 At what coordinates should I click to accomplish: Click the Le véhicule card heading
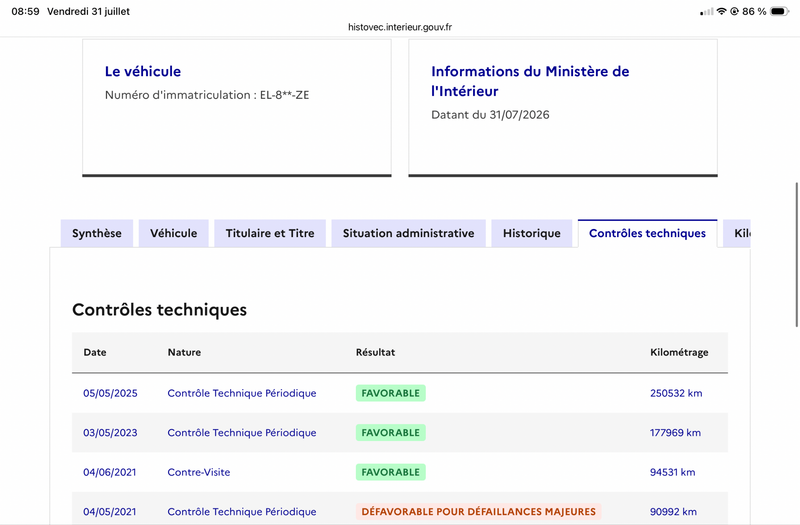point(143,71)
